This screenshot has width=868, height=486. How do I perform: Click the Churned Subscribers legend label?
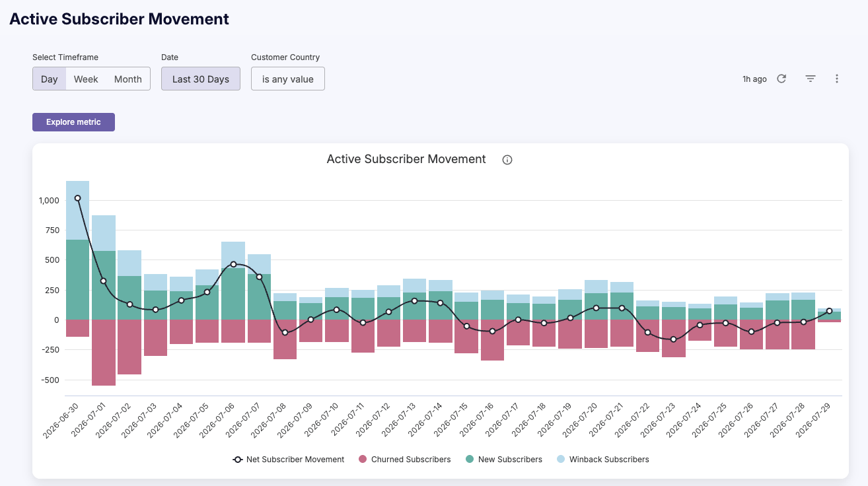pos(411,460)
